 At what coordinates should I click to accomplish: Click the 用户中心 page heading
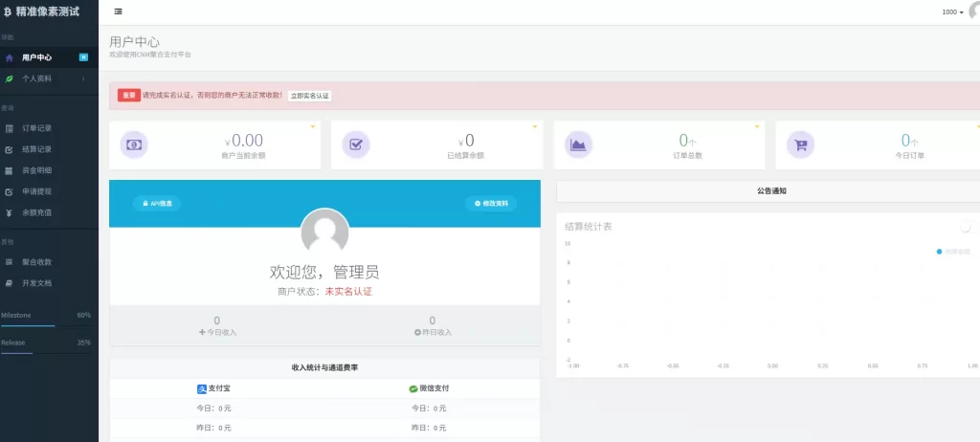[134, 42]
